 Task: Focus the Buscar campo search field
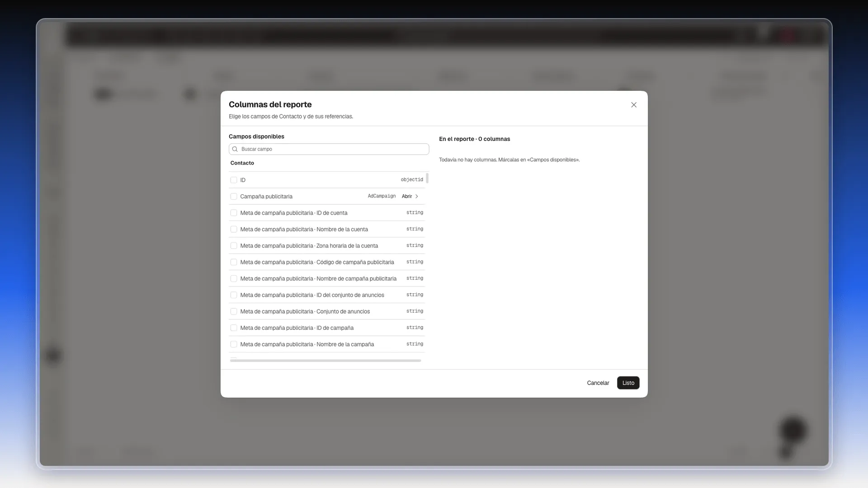[x=329, y=149]
